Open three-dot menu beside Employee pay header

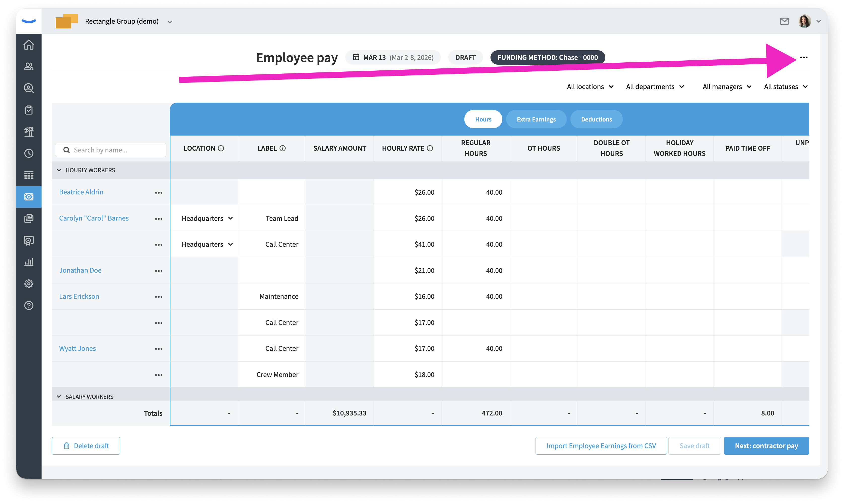803,57
